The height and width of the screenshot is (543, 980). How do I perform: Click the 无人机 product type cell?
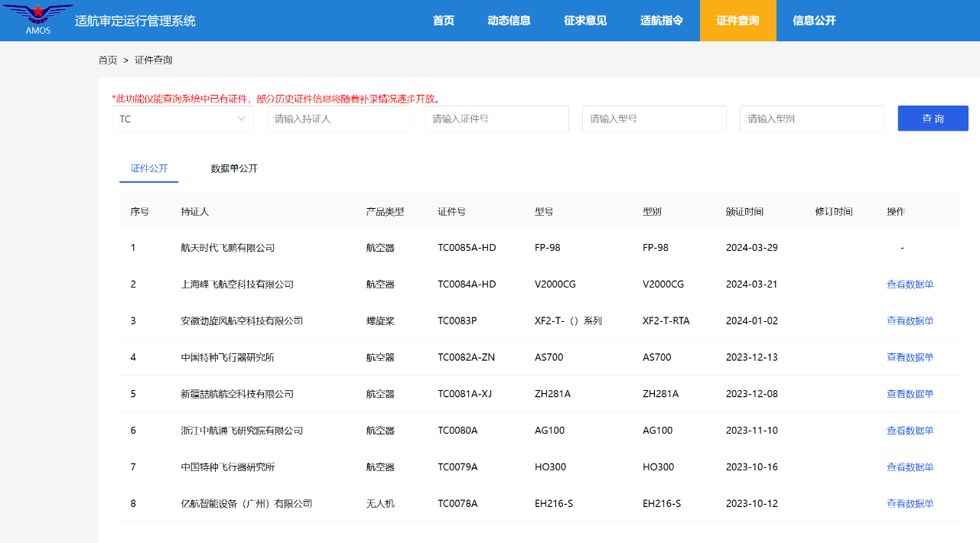pos(380,504)
